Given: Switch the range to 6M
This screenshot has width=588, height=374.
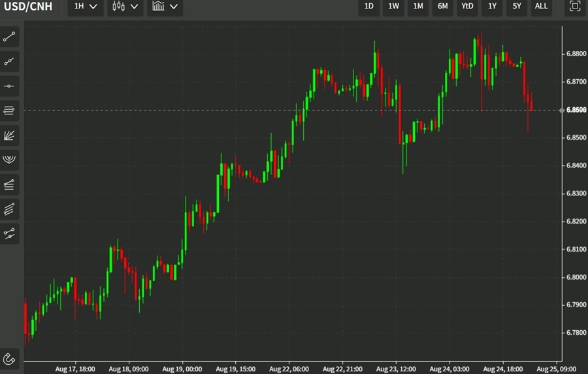Looking at the screenshot, I should coord(443,7).
